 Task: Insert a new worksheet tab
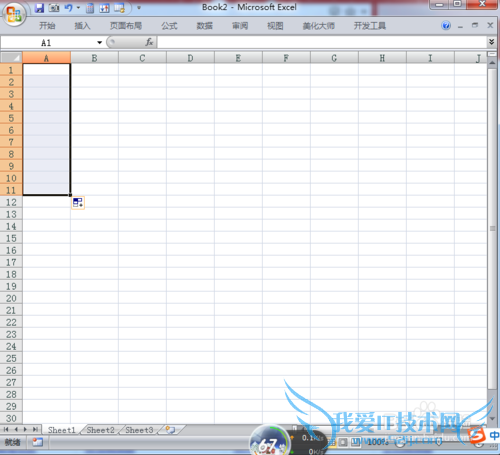click(171, 430)
